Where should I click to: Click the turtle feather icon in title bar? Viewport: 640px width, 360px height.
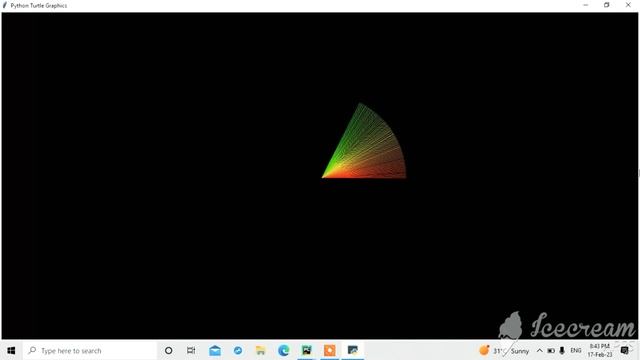click(5, 5)
